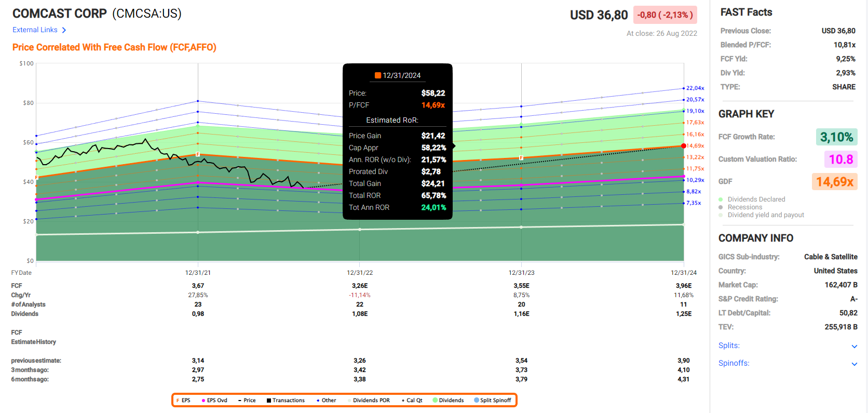Click the FCF Growth Rate 3,10% badge
The image size is (868, 413).
(x=836, y=137)
